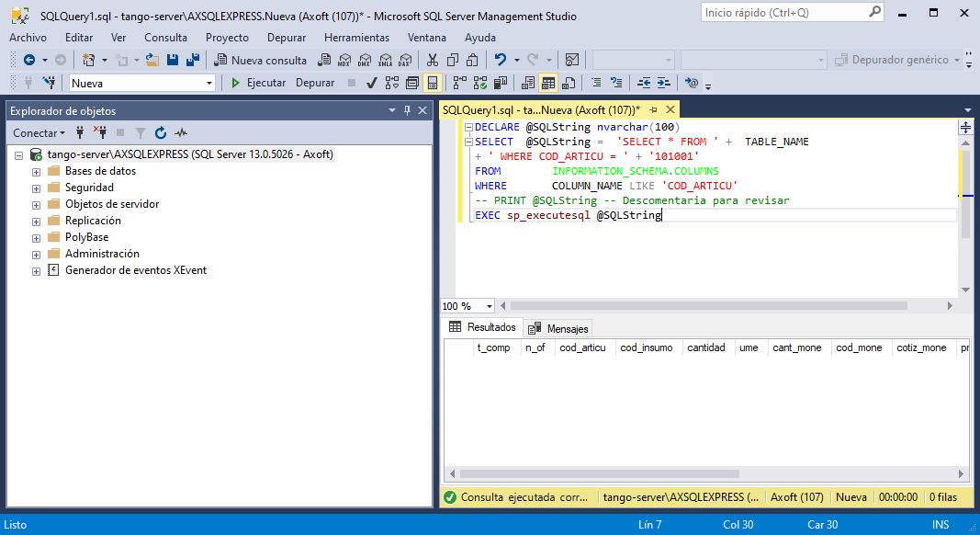
Task: Collapse the DECLARE statement outline
Action: [x=468, y=127]
